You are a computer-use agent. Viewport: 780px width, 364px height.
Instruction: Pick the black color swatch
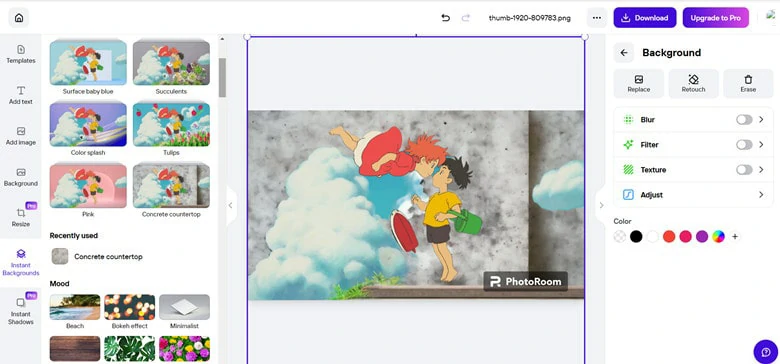[636, 237]
